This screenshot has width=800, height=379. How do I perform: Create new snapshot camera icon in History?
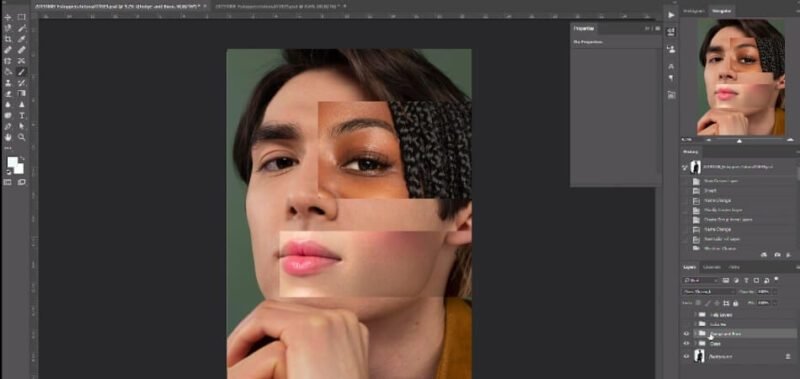777,255
